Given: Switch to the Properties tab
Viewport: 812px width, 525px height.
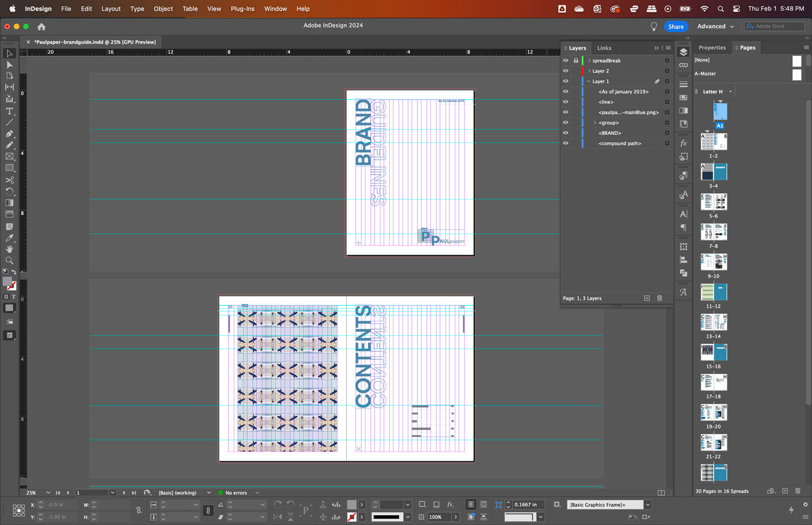Looking at the screenshot, I should pyautogui.click(x=712, y=48).
